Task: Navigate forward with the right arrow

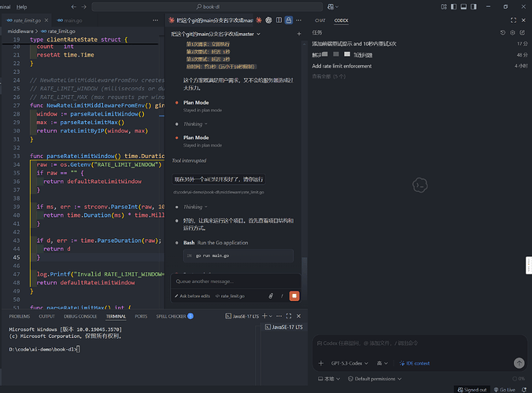Action: 83,7
